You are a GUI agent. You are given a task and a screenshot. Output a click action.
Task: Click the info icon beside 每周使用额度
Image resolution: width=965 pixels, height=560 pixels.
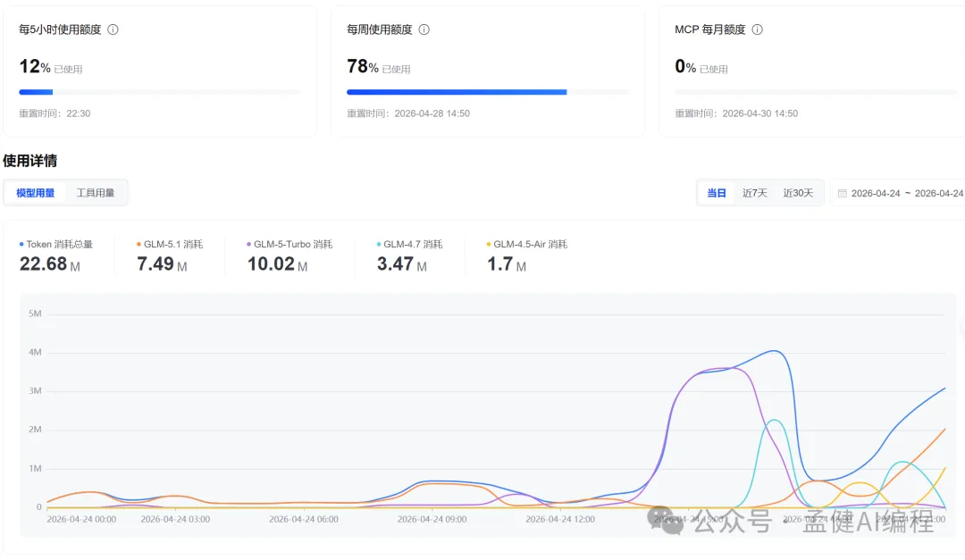[x=424, y=29]
